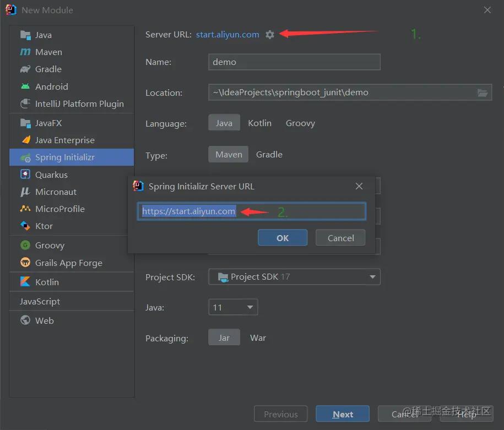Click the Location path field
The image size is (504, 430).
click(x=350, y=92)
